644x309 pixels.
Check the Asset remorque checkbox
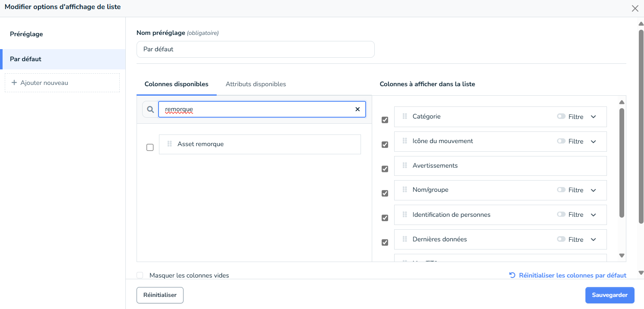point(150,147)
